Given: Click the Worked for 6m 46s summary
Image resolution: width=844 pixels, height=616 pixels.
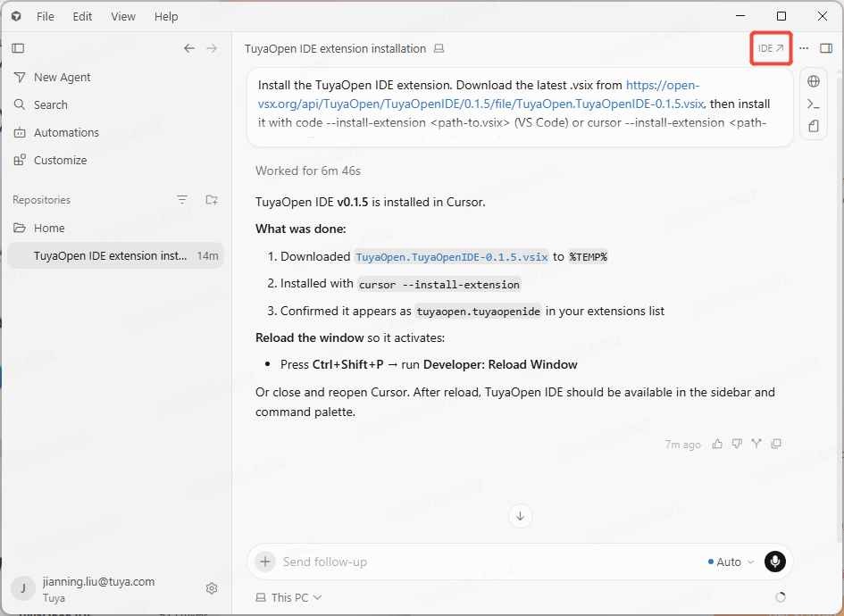Looking at the screenshot, I should click(308, 171).
